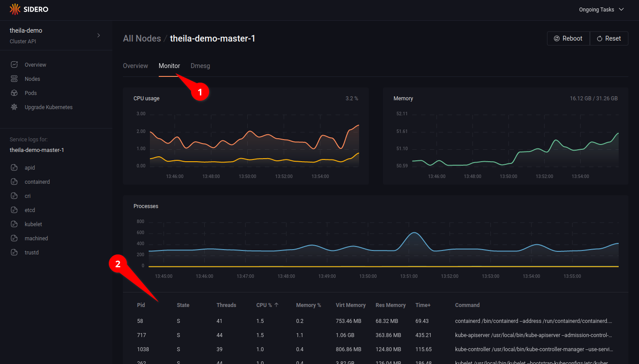Open kubelet service log icon
This screenshot has height=364, width=639.
[x=14, y=224]
